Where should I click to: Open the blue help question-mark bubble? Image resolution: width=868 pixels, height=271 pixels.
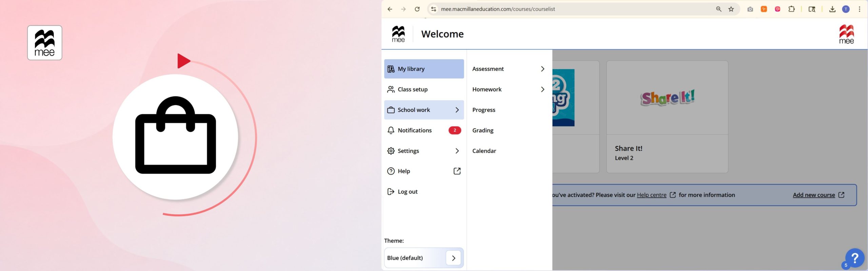coord(855,258)
